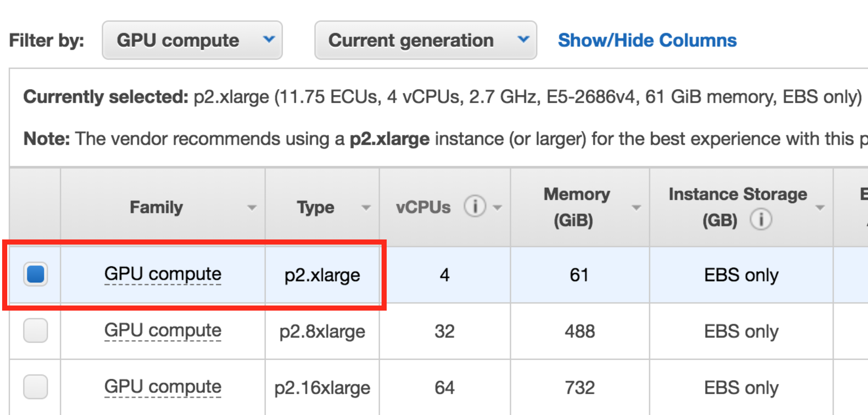Click GPU compute link in p2.8xlarge row
The image size is (868, 415).
point(163,331)
